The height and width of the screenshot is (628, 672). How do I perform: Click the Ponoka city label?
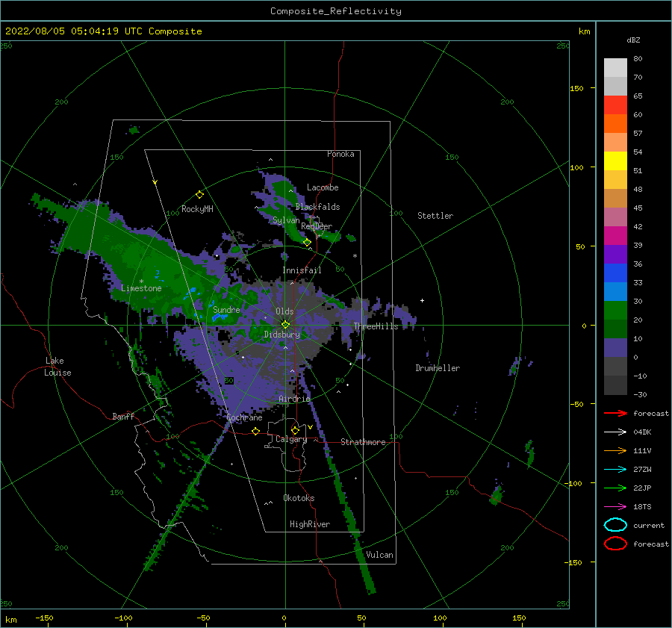click(x=340, y=154)
